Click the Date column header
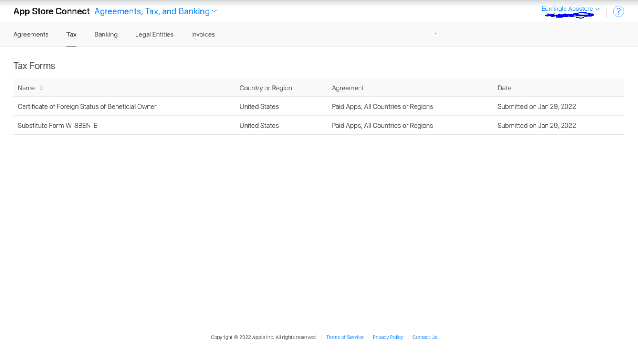638x364 pixels. (x=504, y=88)
